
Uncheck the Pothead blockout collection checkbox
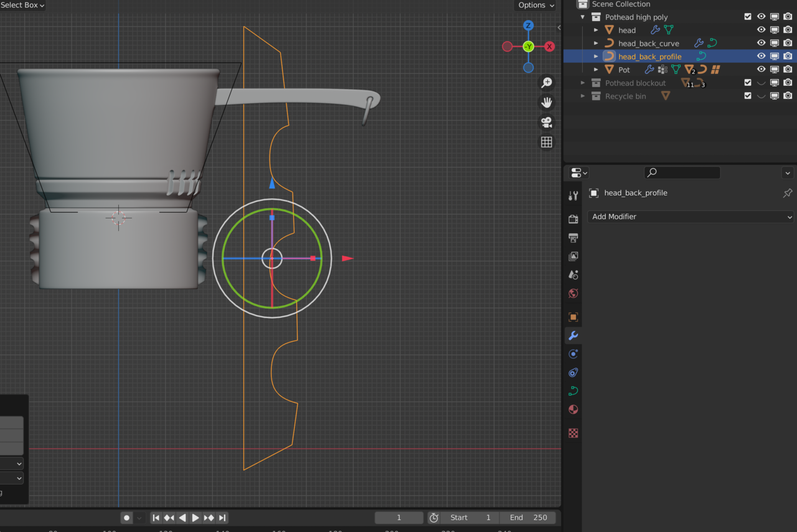tap(747, 83)
